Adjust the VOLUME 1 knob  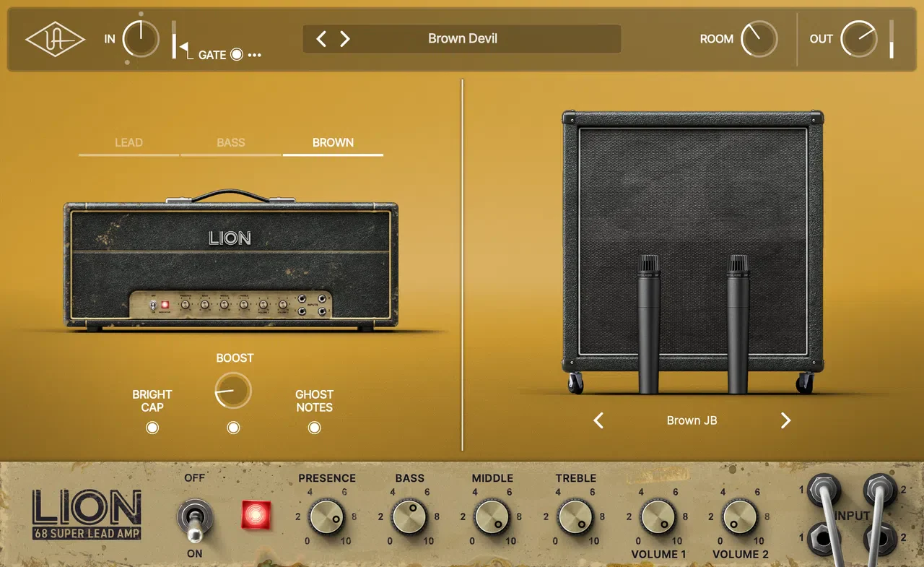[658, 516]
